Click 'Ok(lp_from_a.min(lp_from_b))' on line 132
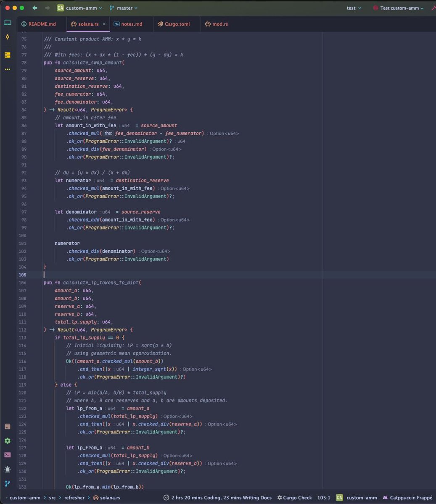 point(105,487)
